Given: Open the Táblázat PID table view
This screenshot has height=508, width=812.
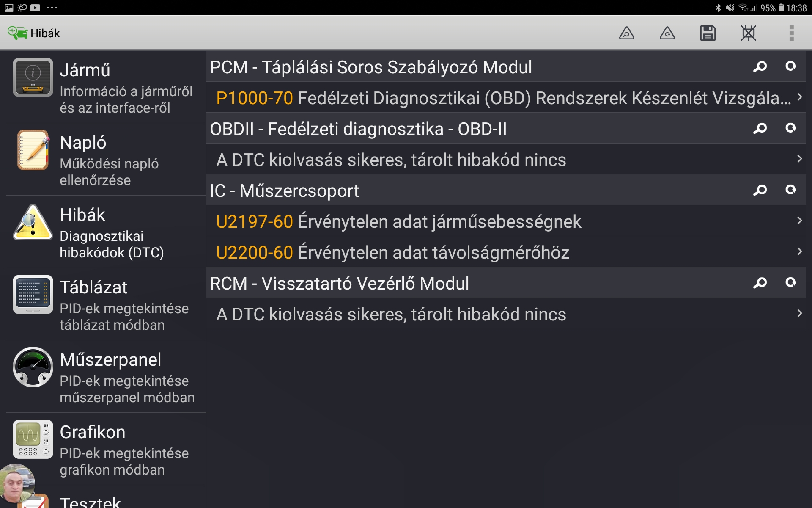Looking at the screenshot, I should coord(106,304).
